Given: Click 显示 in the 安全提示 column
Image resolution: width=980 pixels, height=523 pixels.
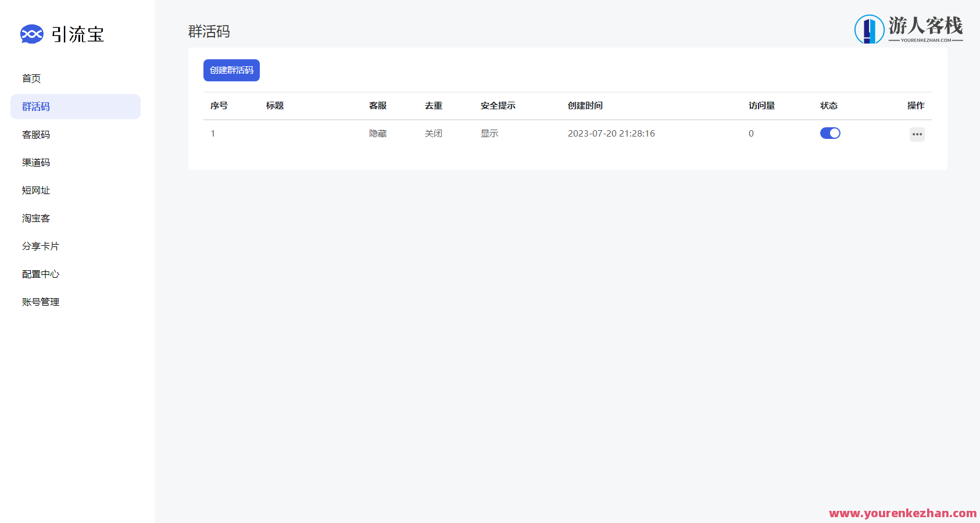Looking at the screenshot, I should point(489,133).
